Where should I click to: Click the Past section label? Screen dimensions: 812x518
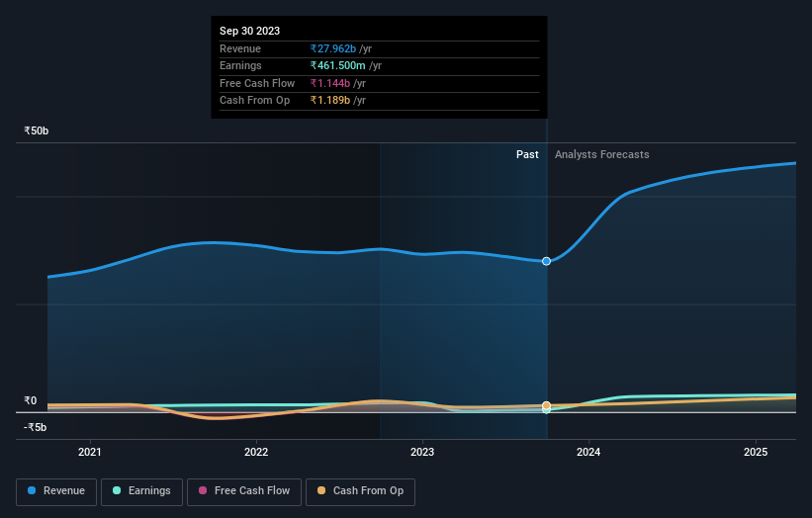[527, 154]
